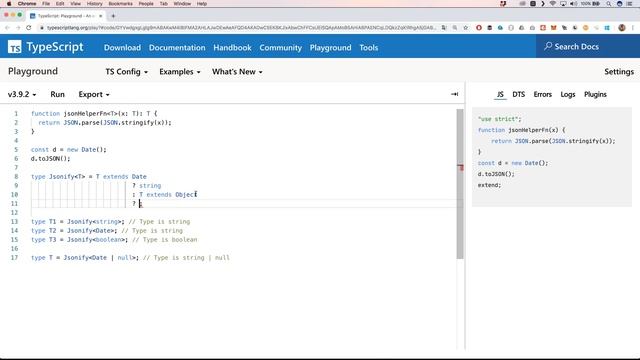Open the Documentation link
640x360 pixels.
[x=177, y=47]
